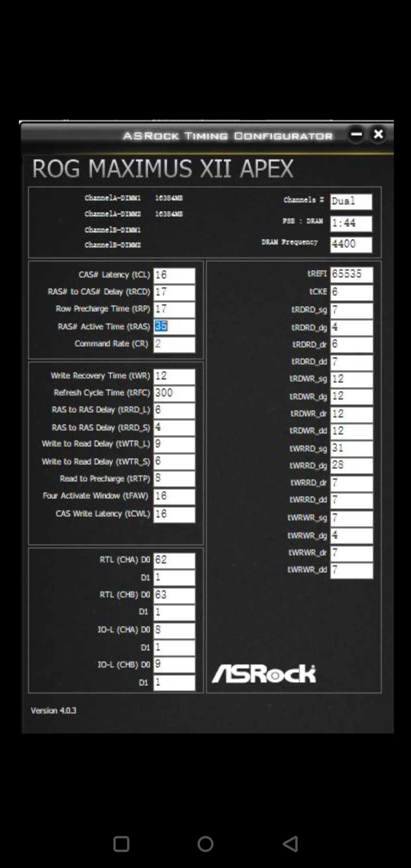Click the ChannelB-DIMM2 label
Viewport: 411px width, 868px height.
[112, 245]
